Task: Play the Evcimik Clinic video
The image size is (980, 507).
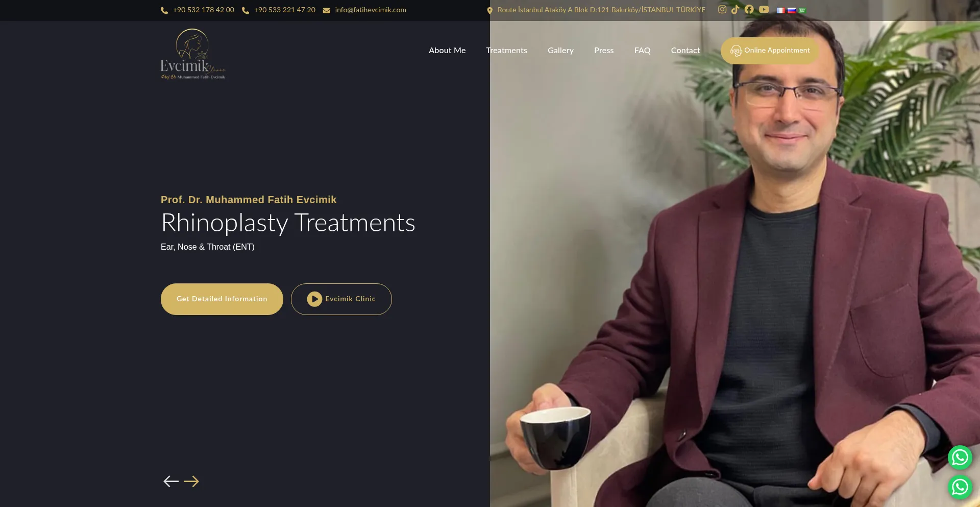Action: pyautogui.click(x=341, y=299)
